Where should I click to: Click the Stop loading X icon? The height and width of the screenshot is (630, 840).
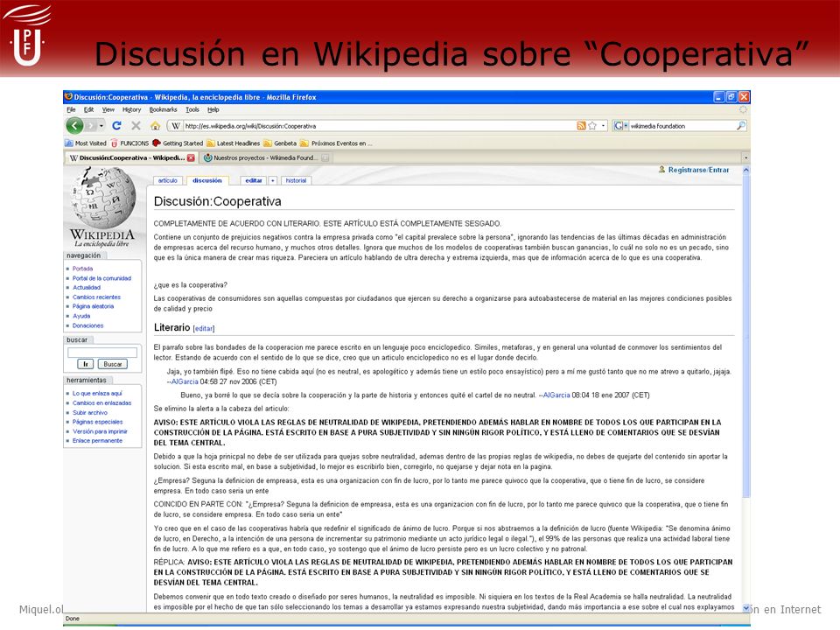pyautogui.click(x=136, y=125)
